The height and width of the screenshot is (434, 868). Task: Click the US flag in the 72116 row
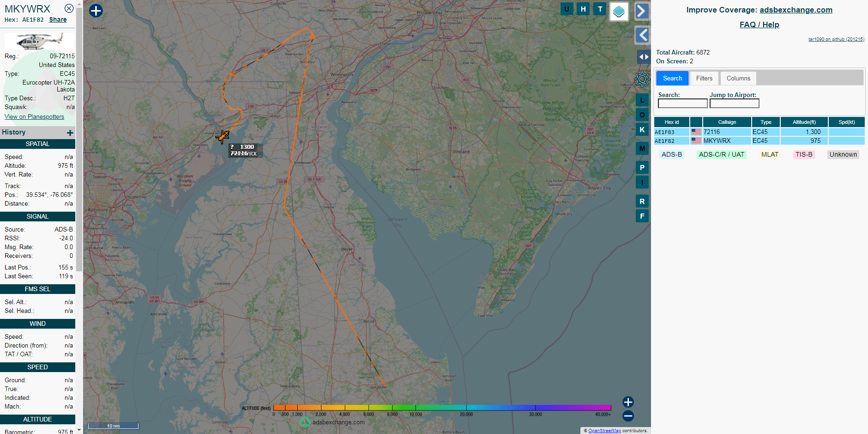coord(696,132)
